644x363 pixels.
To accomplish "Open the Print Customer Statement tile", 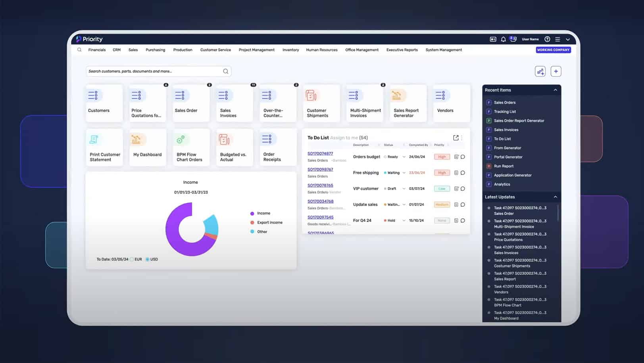I will pyautogui.click(x=104, y=147).
